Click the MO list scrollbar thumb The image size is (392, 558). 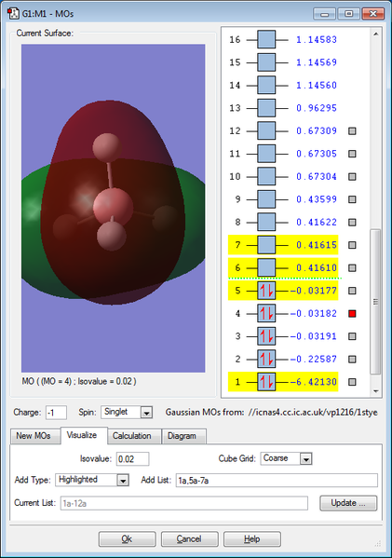[x=375, y=302]
